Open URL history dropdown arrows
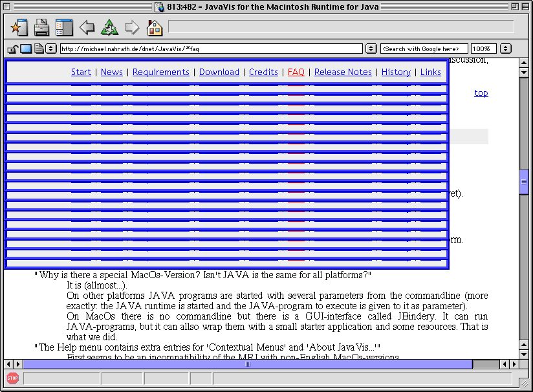 371,49
